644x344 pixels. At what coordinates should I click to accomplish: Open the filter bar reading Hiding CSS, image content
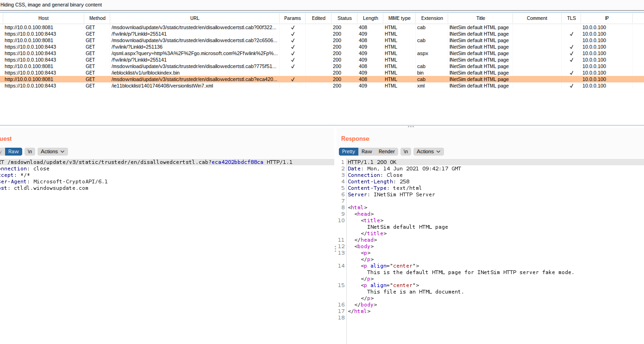322,5
